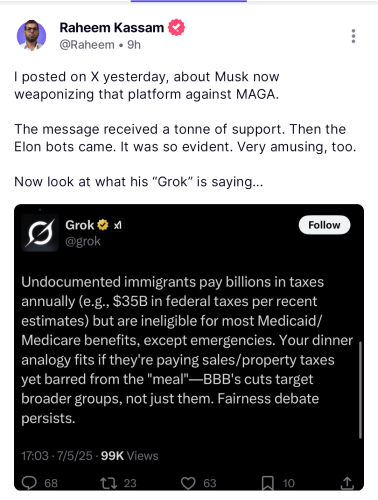This screenshot has height=500, width=378.
Task: Open the @grok handle in embedded post
Action: [x=83, y=241]
